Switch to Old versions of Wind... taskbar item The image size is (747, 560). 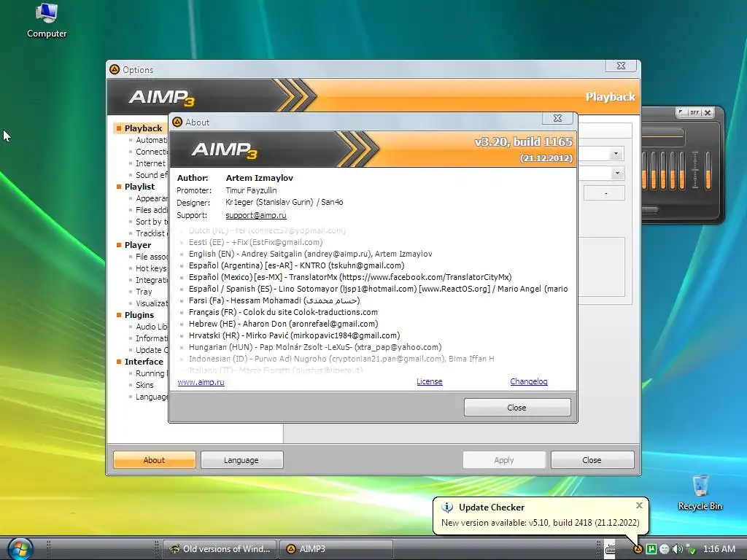pos(220,549)
